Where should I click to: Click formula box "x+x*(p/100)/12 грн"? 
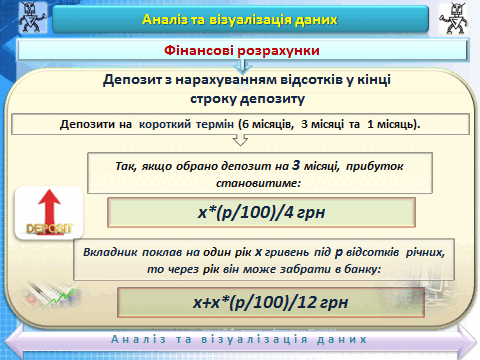pos(271,302)
